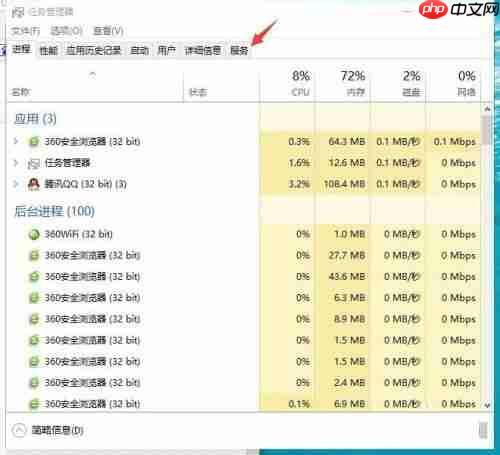Screen dimensions: 500x455
Task: Expand the 腾讯QQ (32 bit) (3) entry
Action: [x=16, y=184]
